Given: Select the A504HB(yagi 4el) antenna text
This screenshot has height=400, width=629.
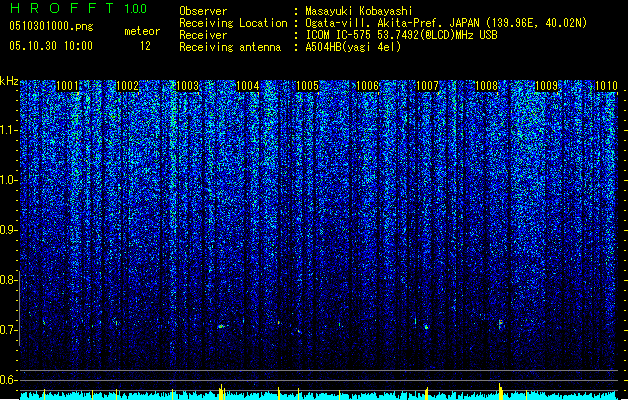Looking at the screenshot, I should (x=353, y=47).
